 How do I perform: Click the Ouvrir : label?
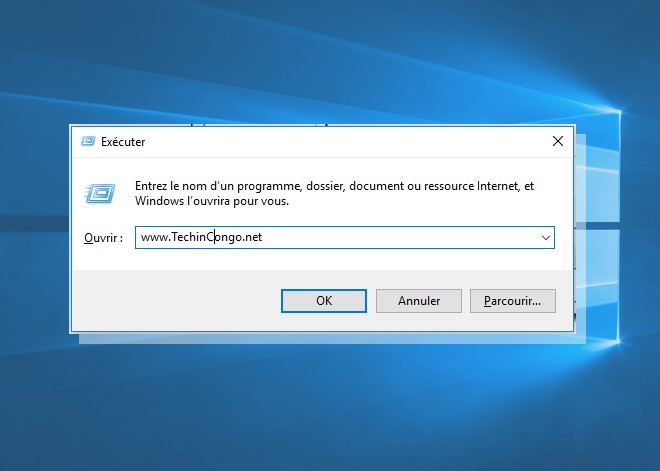tap(104, 238)
